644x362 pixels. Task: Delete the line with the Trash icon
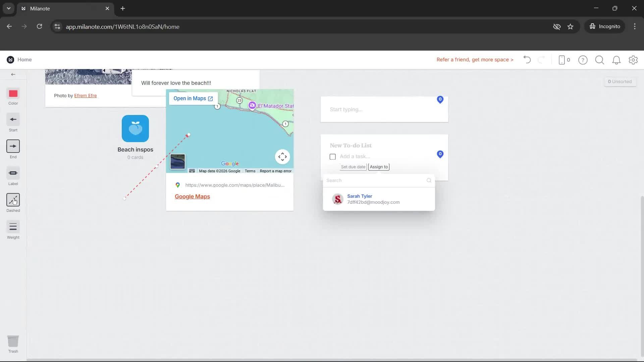(x=13, y=341)
